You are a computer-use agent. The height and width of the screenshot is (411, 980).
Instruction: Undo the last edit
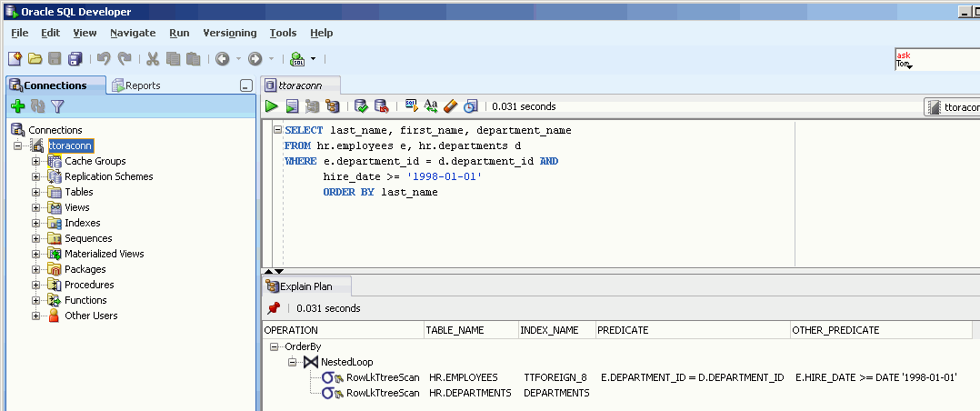point(104,59)
